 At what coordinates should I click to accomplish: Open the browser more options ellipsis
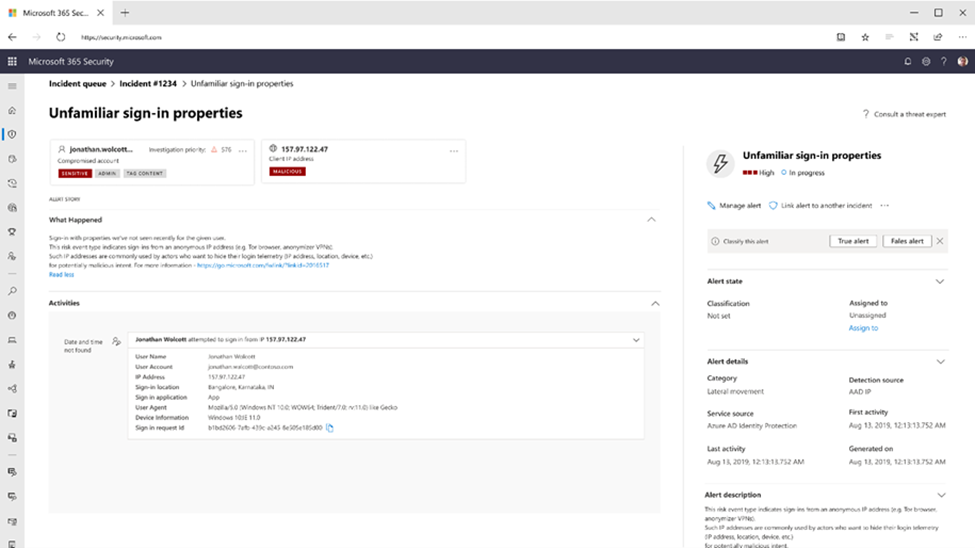coord(962,37)
